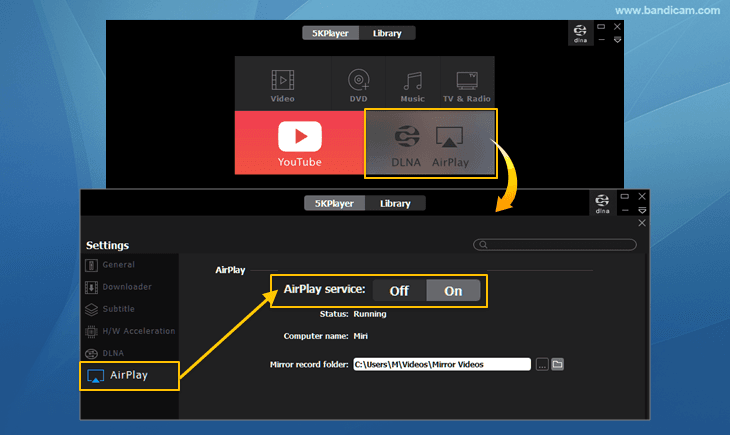The width and height of the screenshot is (730, 435).
Task: Select the Library tab in upper window
Action: (387, 33)
